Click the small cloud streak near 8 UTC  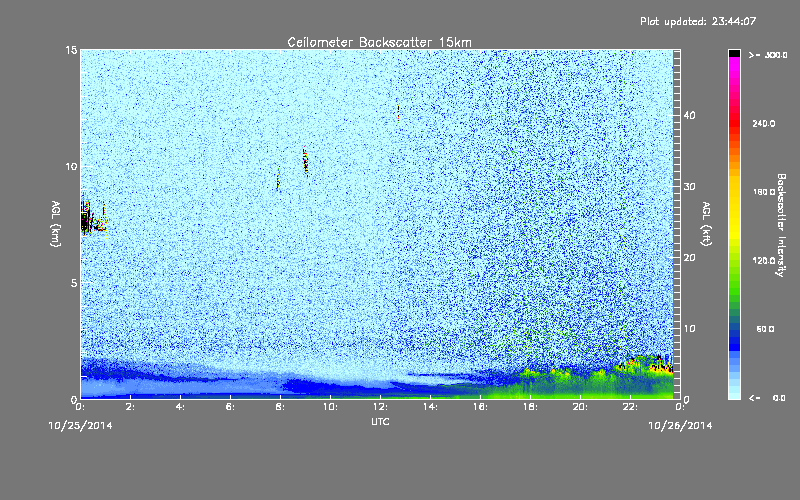pos(279,179)
